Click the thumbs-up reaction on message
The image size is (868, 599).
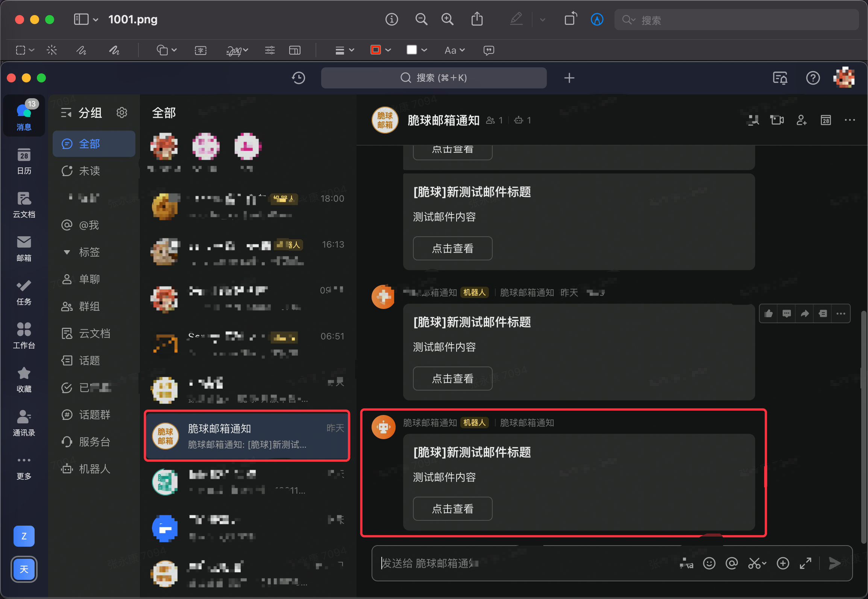click(768, 313)
